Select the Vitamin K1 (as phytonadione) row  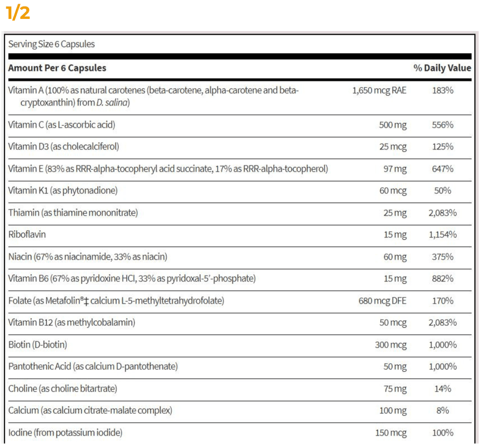point(62,191)
